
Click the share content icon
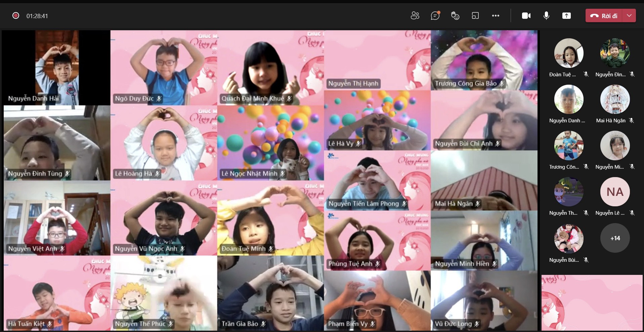pos(566,16)
